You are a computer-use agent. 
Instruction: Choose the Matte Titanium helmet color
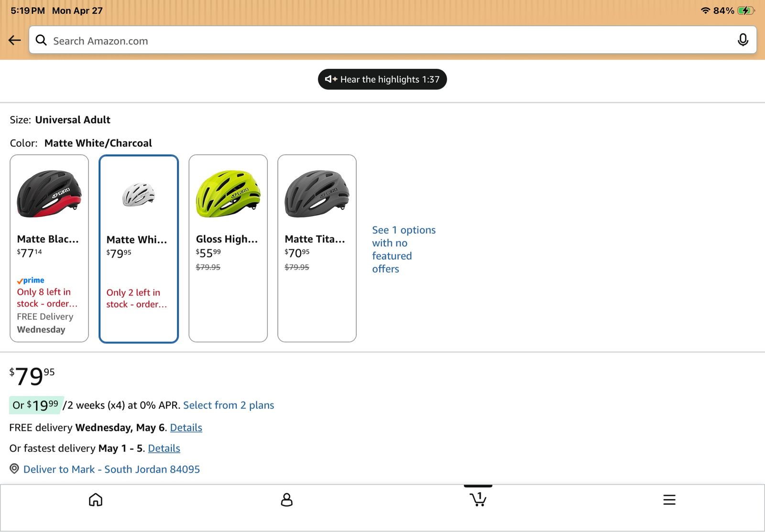[x=317, y=248]
